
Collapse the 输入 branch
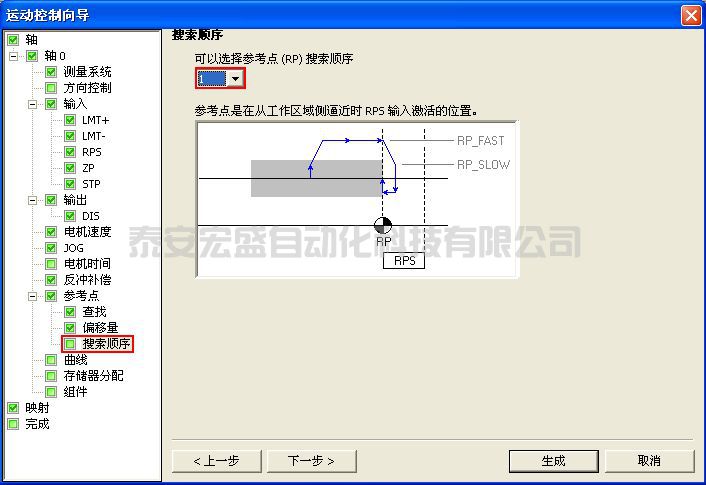point(32,104)
